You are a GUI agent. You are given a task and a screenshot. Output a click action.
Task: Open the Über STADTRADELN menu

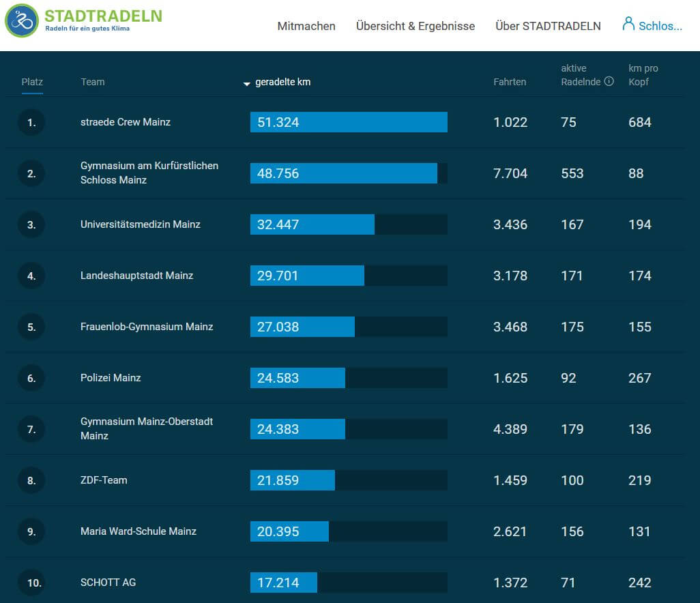(x=548, y=26)
